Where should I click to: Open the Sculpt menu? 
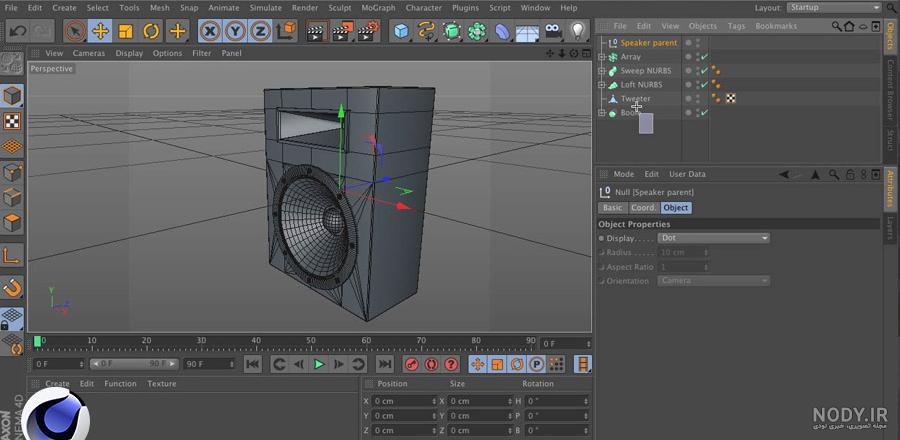click(340, 8)
